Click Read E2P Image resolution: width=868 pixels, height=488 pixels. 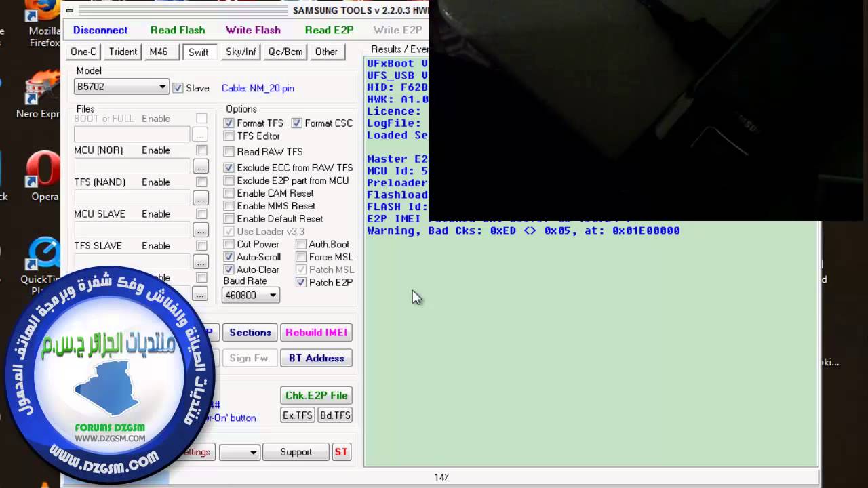coord(329,30)
